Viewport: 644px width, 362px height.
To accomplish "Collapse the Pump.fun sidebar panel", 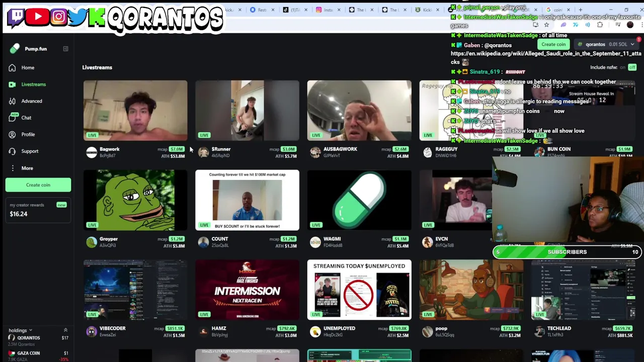I will (65, 49).
